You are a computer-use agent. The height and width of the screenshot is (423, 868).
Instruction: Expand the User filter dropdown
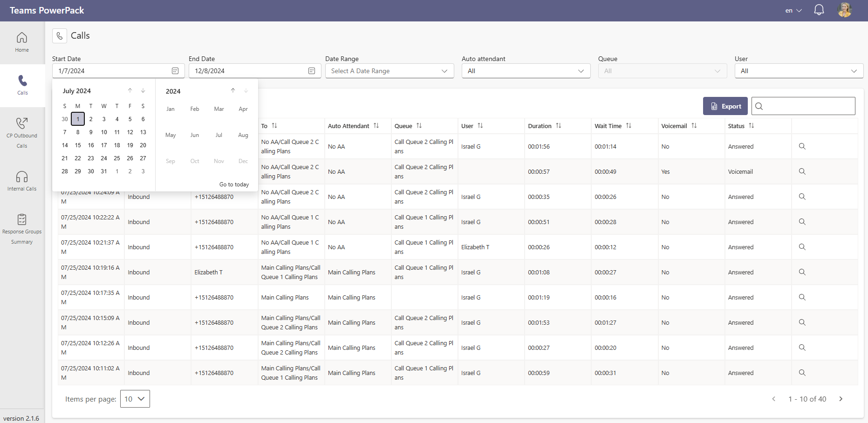pos(799,71)
